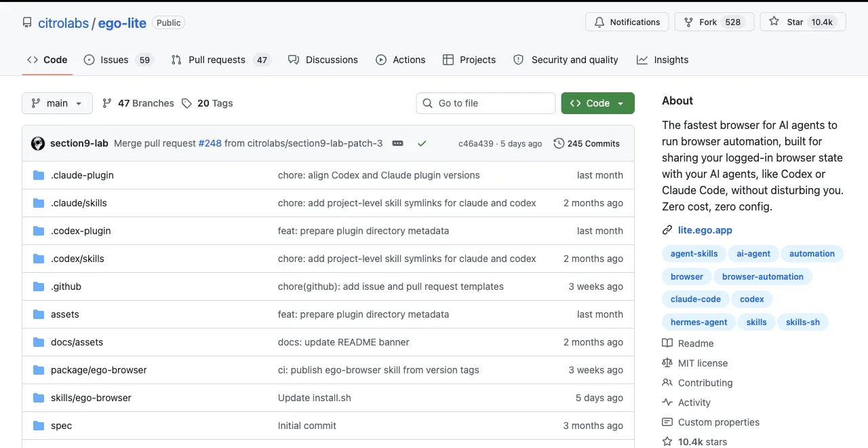Switch to Pull requests tab
This screenshot has height=448, width=868.
(220, 60)
